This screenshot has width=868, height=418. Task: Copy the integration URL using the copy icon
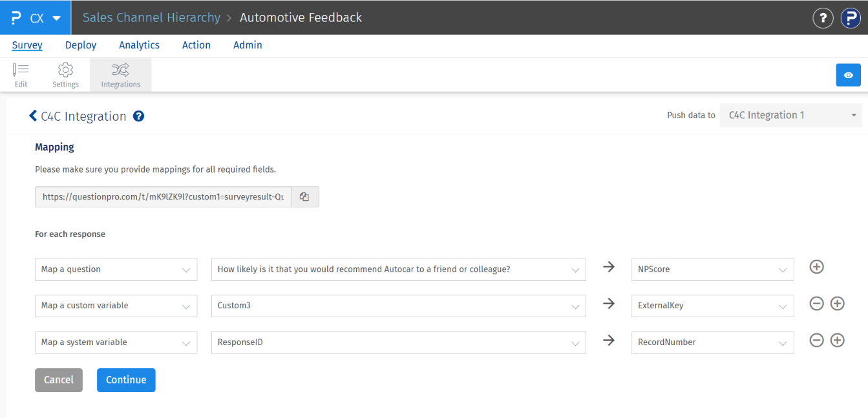(x=304, y=196)
